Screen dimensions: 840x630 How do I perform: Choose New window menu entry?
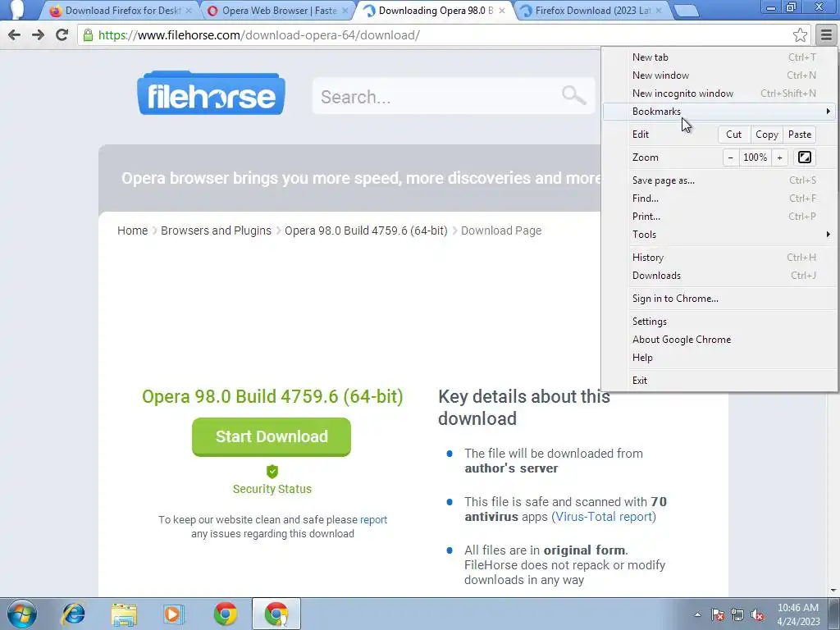point(719,75)
